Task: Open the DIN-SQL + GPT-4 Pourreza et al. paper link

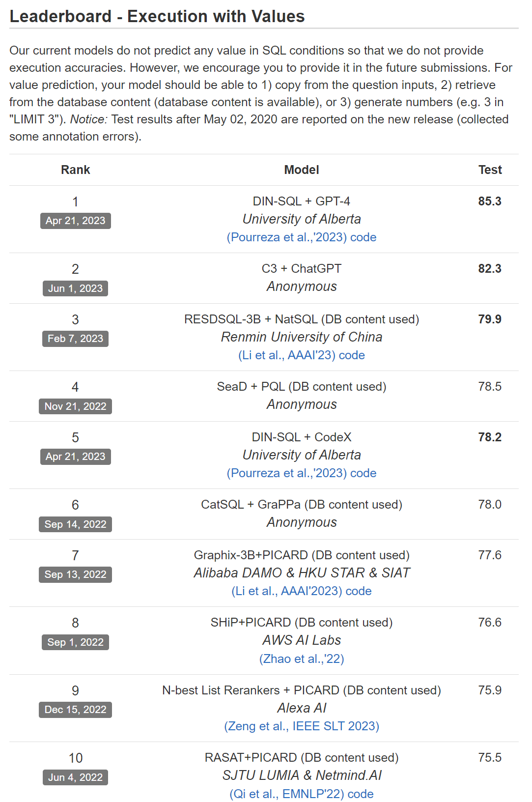Action: (x=287, y=237)
